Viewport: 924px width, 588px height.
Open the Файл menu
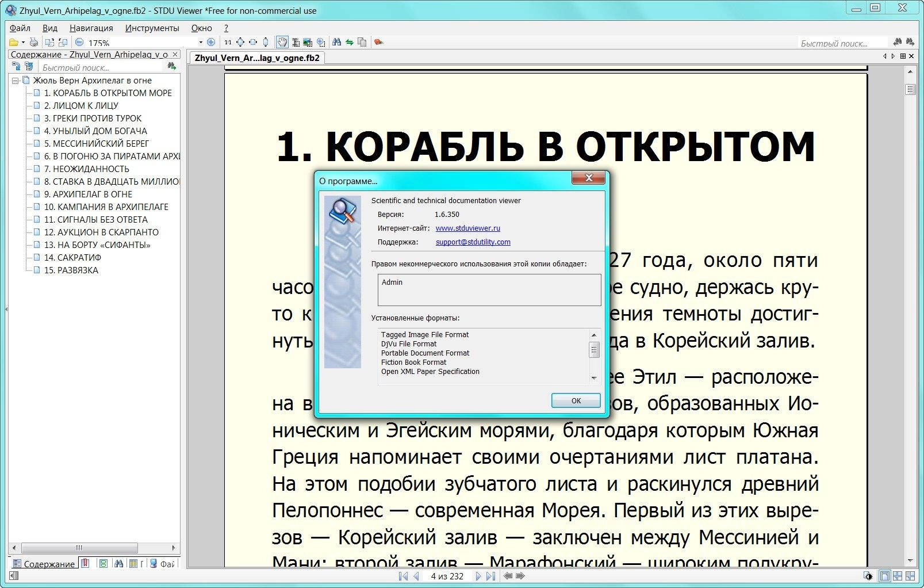20,28
